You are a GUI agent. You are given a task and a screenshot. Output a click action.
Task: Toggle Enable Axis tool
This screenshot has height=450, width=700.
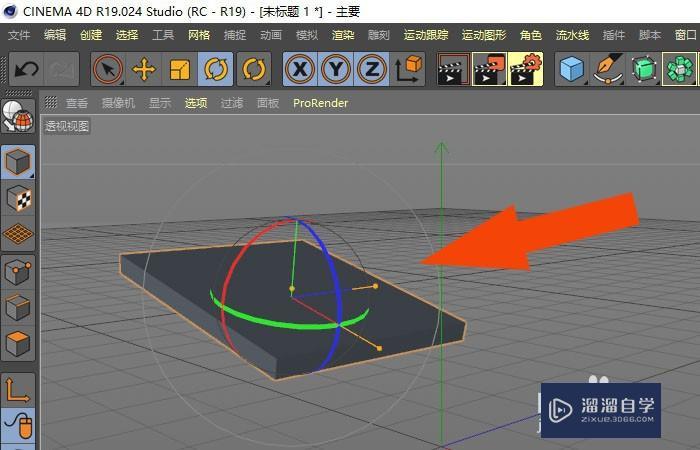[x=18, y=390]
